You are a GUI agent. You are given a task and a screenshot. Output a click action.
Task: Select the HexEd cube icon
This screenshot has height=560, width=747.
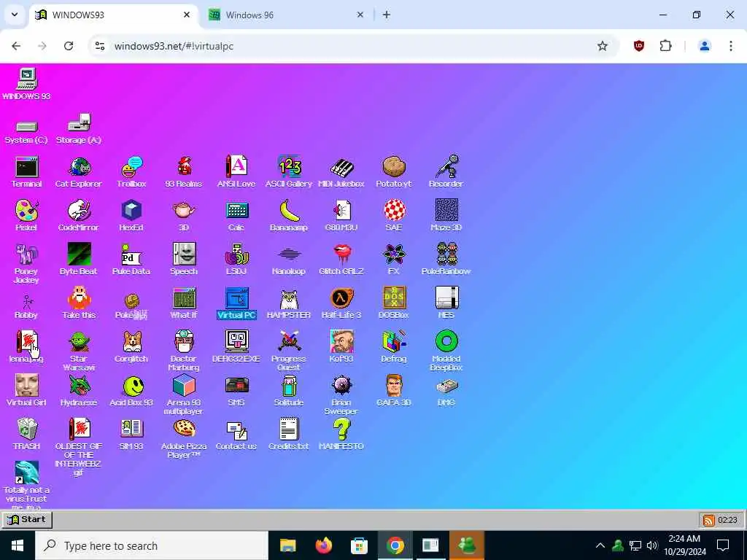(131, 215)
